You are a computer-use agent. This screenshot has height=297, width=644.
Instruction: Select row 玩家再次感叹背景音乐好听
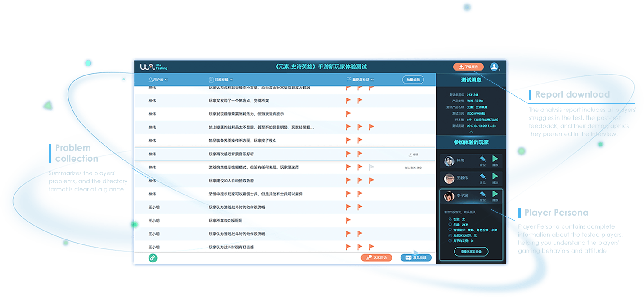coord(285,154)
